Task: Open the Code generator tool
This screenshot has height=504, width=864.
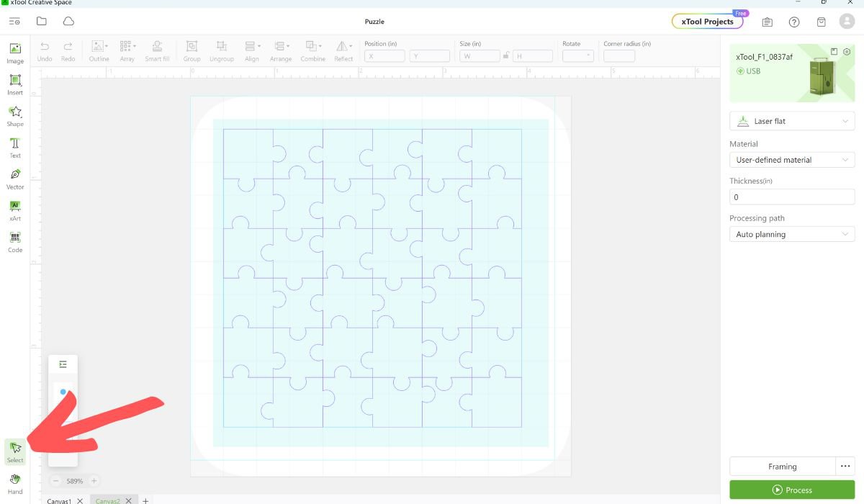Action: (x=14, y=242)
